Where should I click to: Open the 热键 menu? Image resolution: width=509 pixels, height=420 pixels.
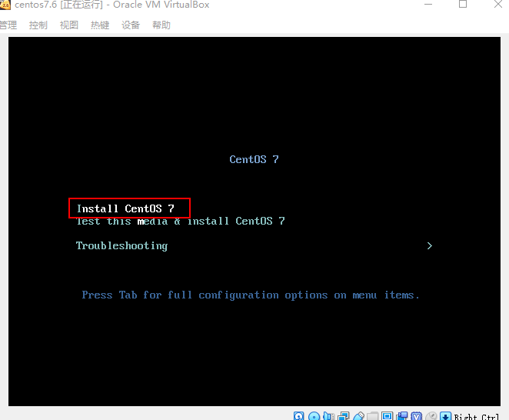100,25
